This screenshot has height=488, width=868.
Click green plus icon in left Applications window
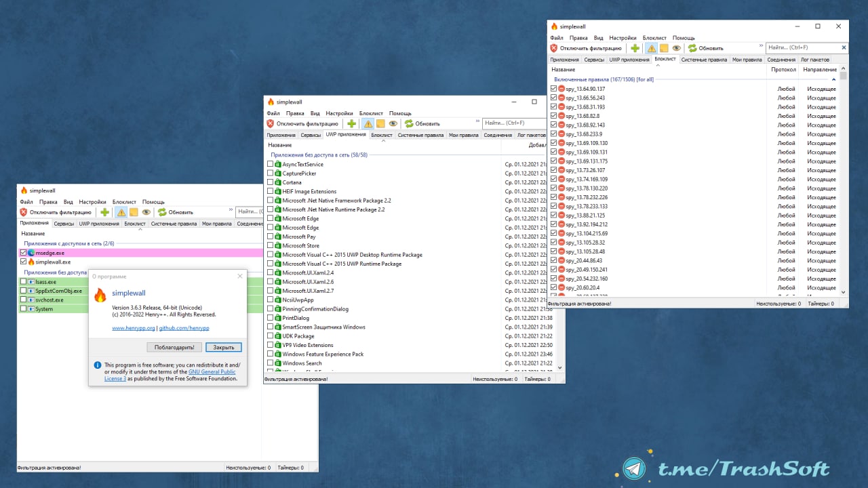tap(104, 212)
